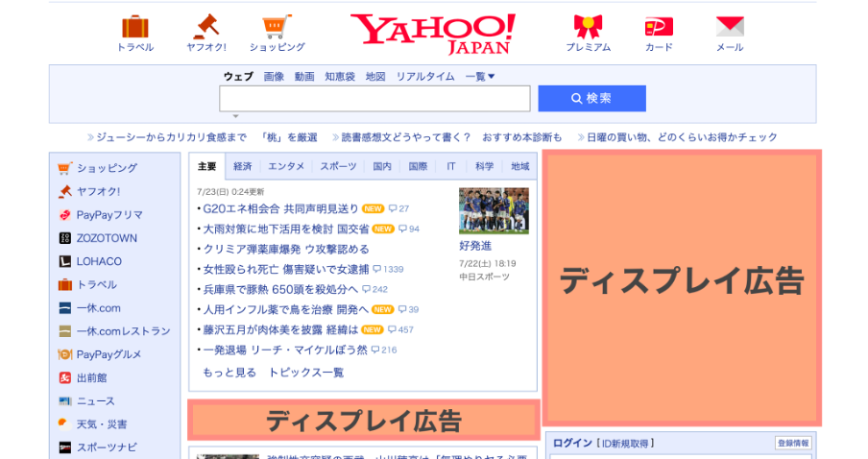Open the Card icon in header
Viewport: 868px width, 459px height.
659,27
